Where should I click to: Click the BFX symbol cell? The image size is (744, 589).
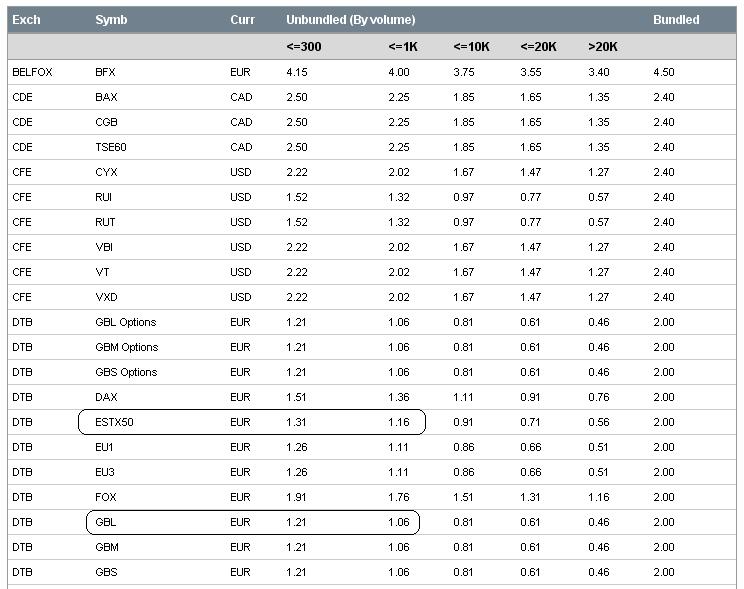[x=106, y=72]
